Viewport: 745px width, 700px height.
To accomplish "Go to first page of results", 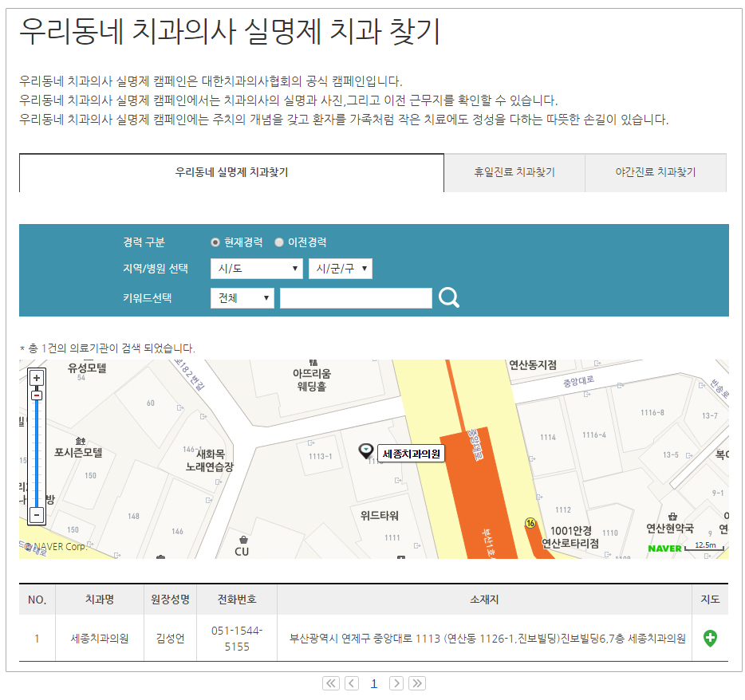I will pyautogui.click(x=331, y=683).
